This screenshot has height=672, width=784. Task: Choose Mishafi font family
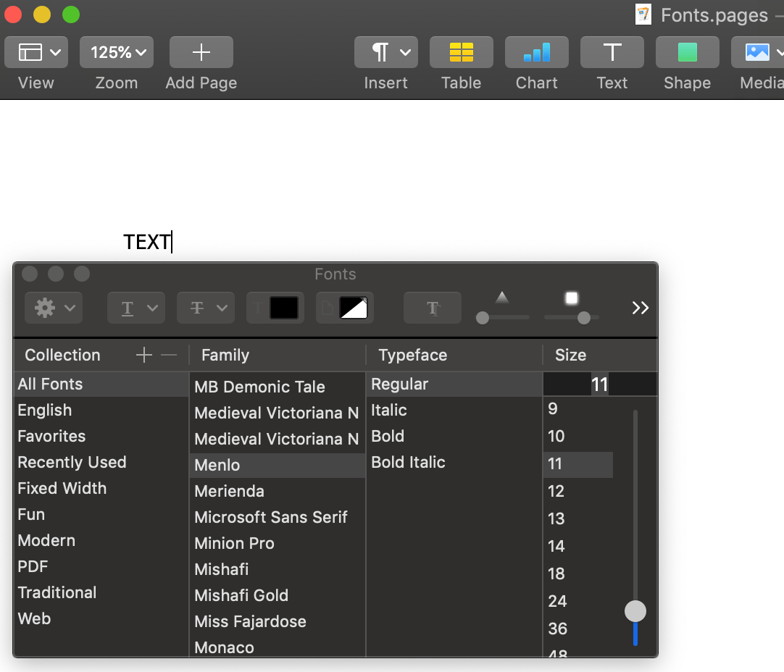point(278,569)
